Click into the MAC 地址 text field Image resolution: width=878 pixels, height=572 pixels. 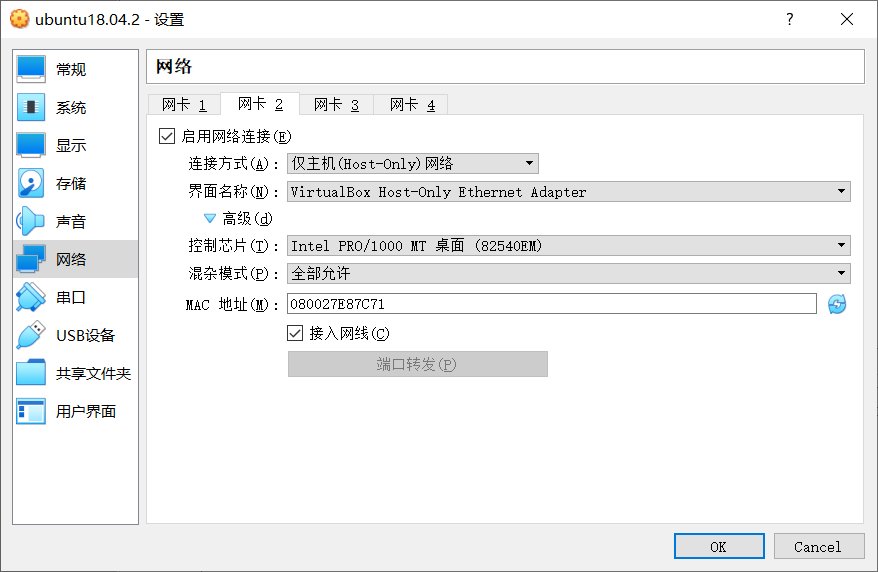(552, 304)
